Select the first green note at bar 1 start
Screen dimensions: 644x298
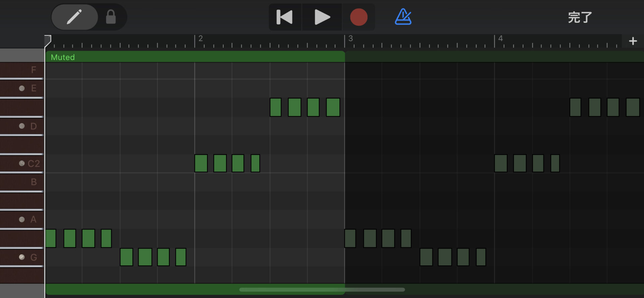click(51, 238)
